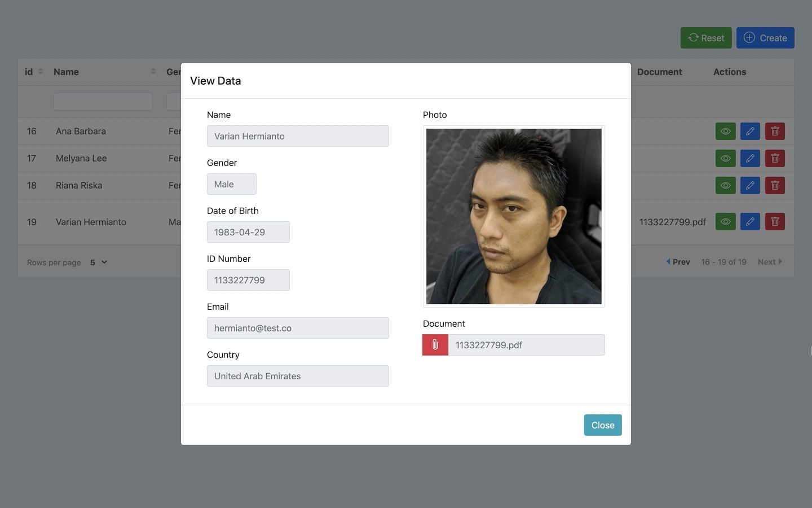Edit row 17 with the pencil icon
This screenshot has width=812, height=508.
tap(750, 159)
